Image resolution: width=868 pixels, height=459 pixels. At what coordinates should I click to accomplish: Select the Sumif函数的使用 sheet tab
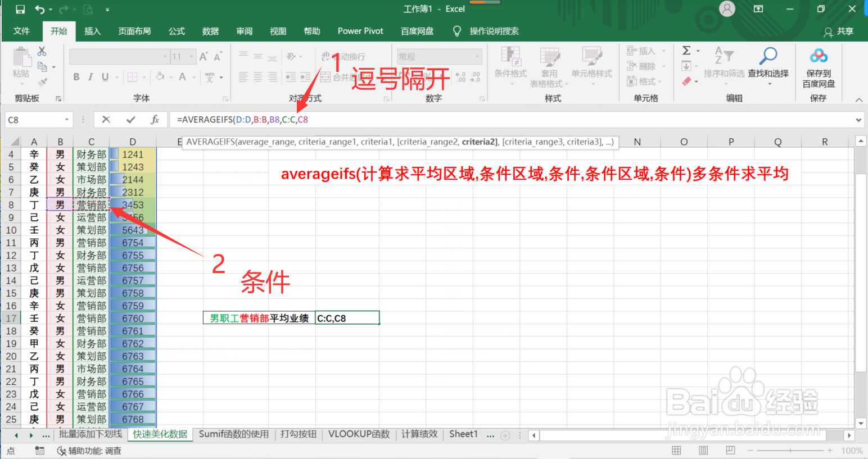pyautogui.click(x=234, y=434)
